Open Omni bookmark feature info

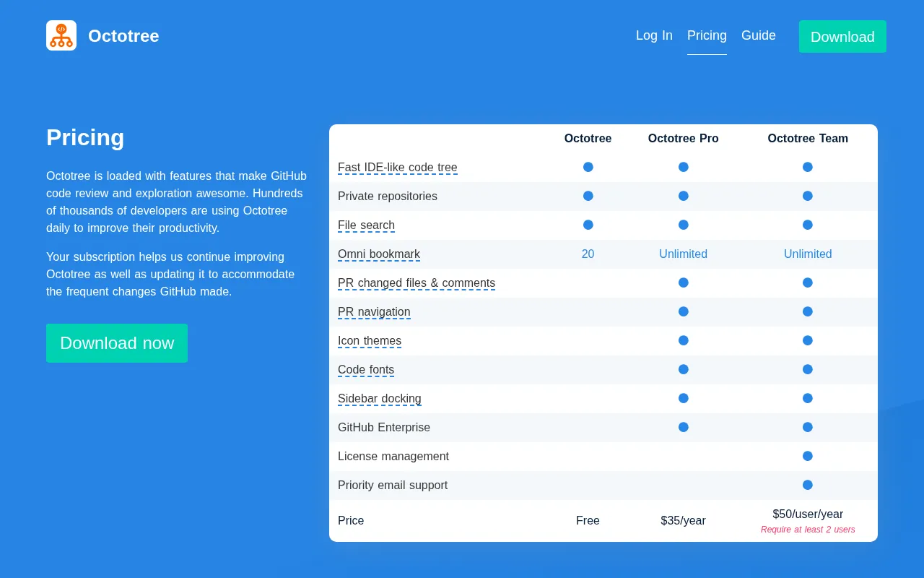click(x=379, y=254)
